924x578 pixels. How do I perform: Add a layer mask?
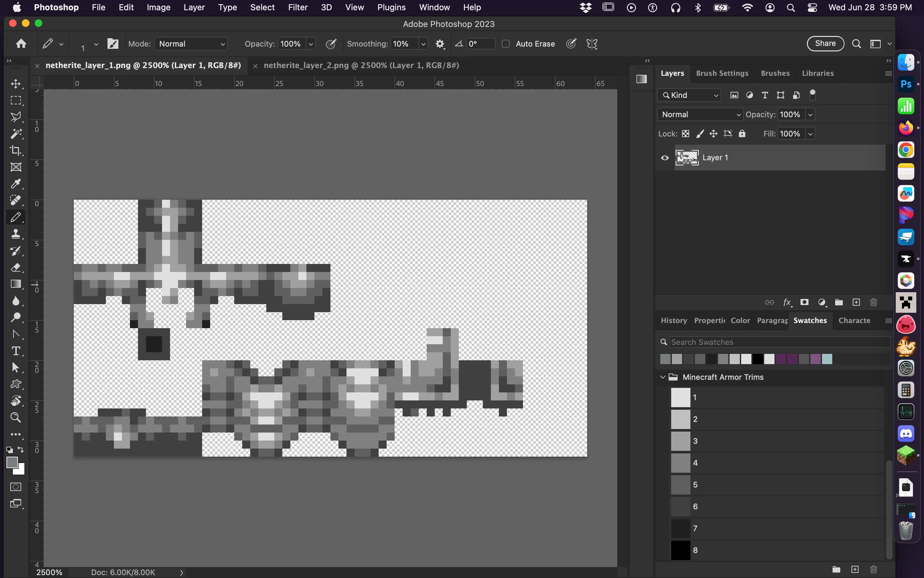click(805, 302)
